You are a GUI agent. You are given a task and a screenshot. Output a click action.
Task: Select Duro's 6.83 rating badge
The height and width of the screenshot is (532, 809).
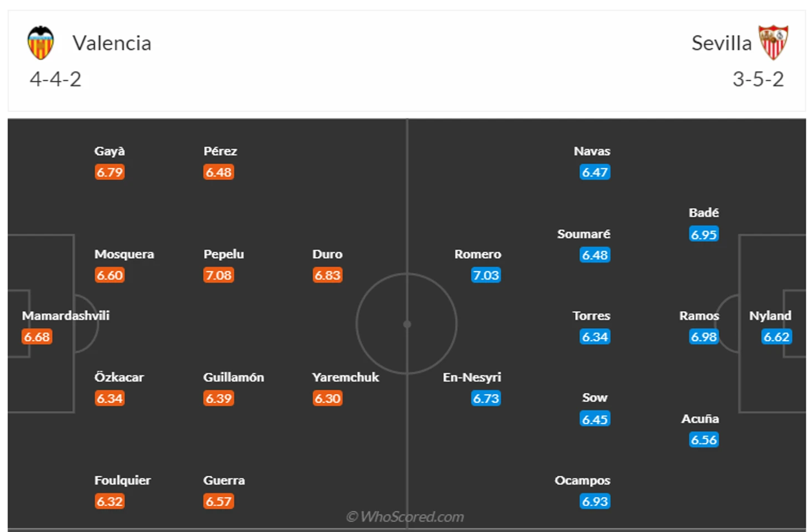327,275
